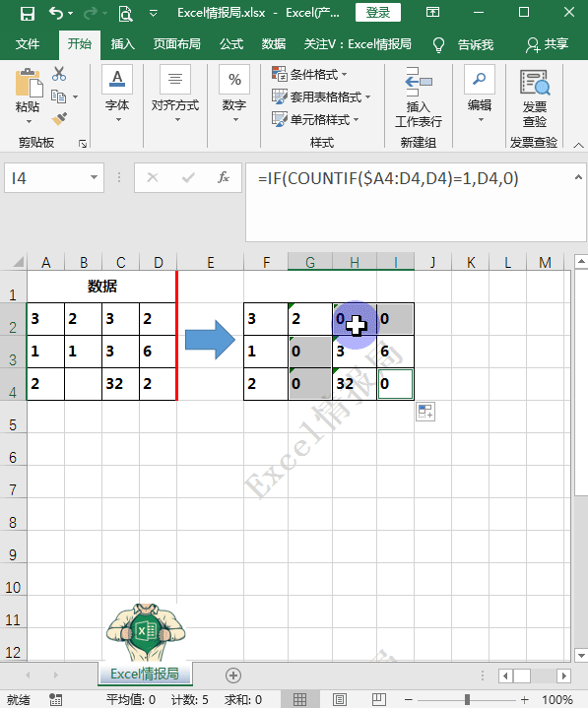588x708 pixels.
Task: Open Customize Quick Access Toolbar dropdown
Action: (x=153, y=14)
